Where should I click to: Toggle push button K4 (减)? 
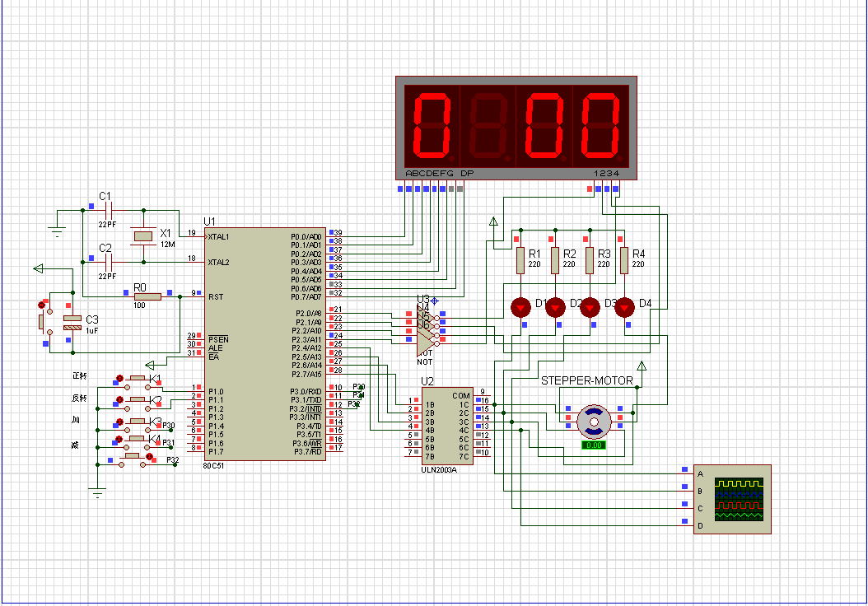pos(136,441)
